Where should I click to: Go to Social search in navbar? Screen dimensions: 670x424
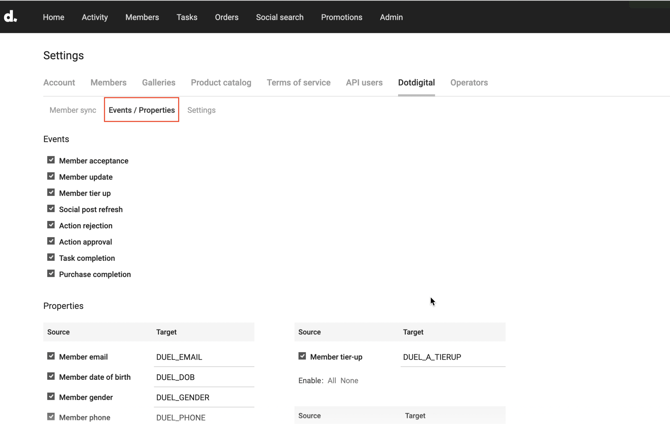click(279, 17)
